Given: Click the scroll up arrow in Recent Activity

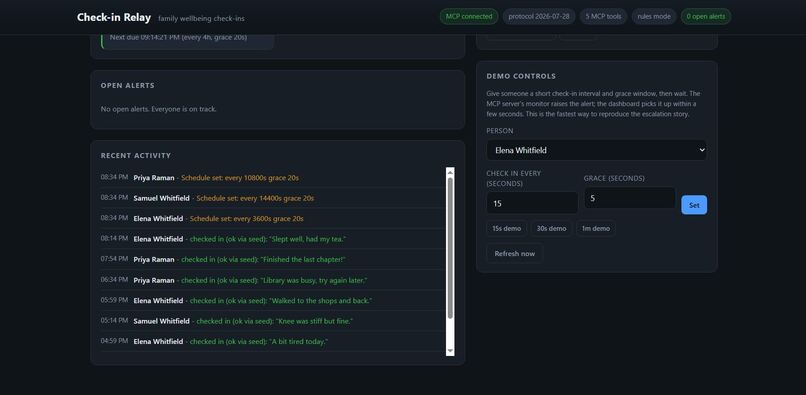Looking at the screenshot, I should [450, 172].
